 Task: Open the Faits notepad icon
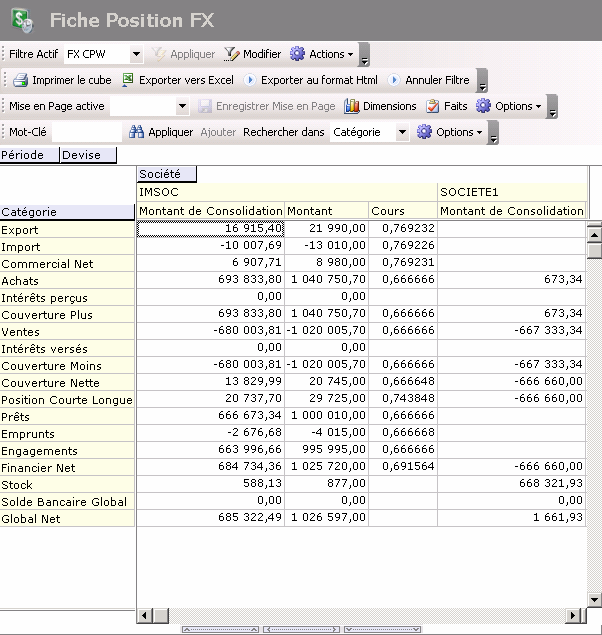(433, 106)
